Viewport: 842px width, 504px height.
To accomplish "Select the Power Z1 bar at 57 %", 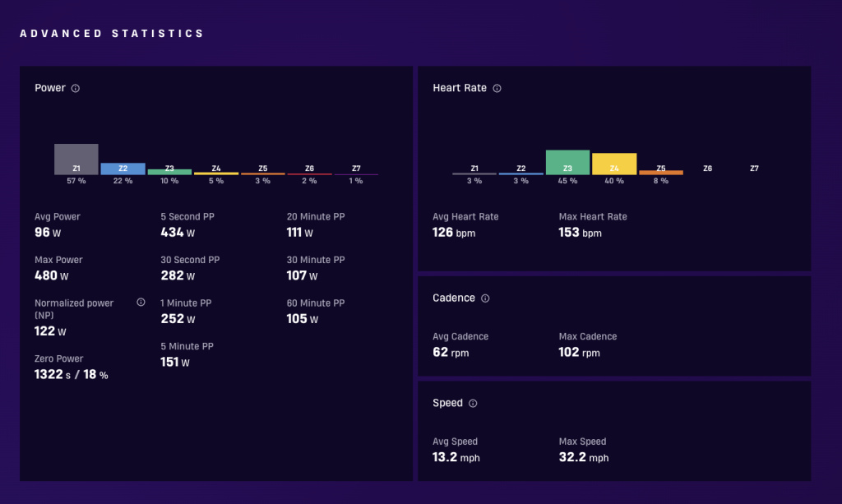I will tap(76, 159).
